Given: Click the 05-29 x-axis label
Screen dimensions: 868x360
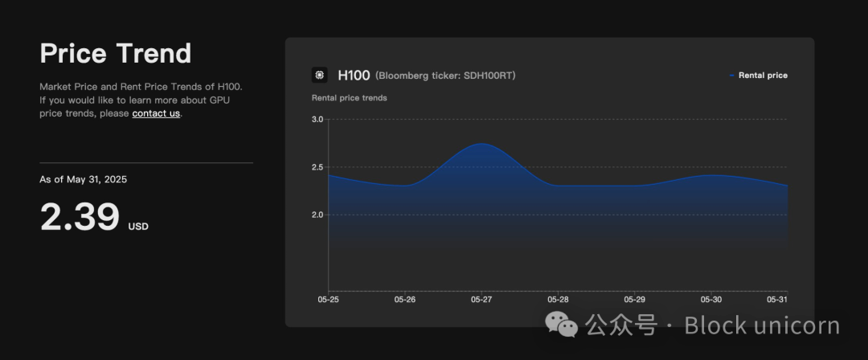Looking at the screenshot, I should click(x=634, y=300).
